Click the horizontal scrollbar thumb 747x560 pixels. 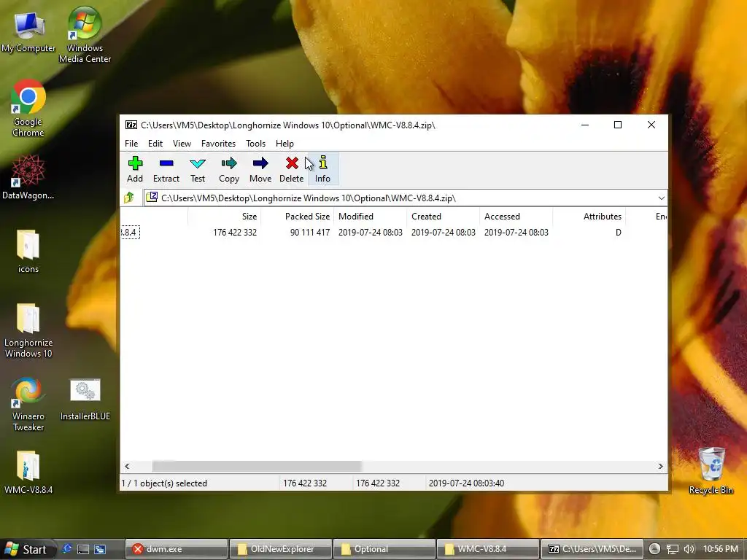257,466
